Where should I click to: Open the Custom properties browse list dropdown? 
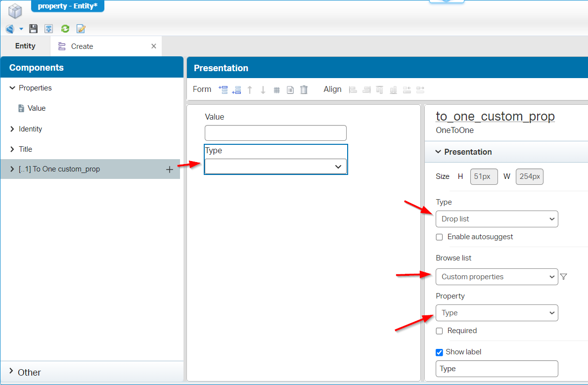tap(497, 277)
